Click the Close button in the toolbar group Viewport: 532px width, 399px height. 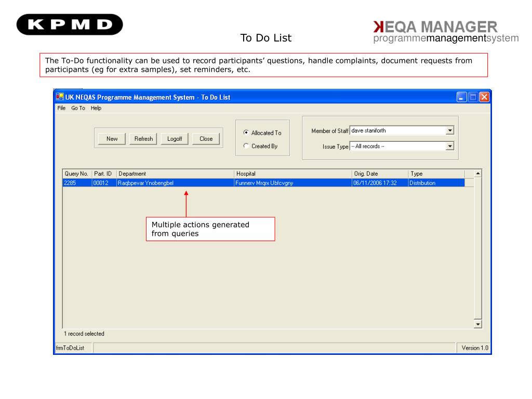click(206, 139)
